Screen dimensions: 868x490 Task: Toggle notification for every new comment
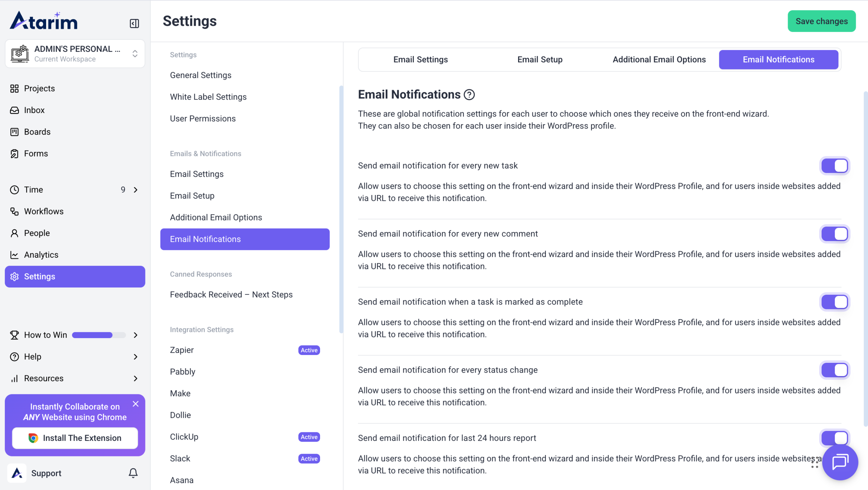coord(834,234)
